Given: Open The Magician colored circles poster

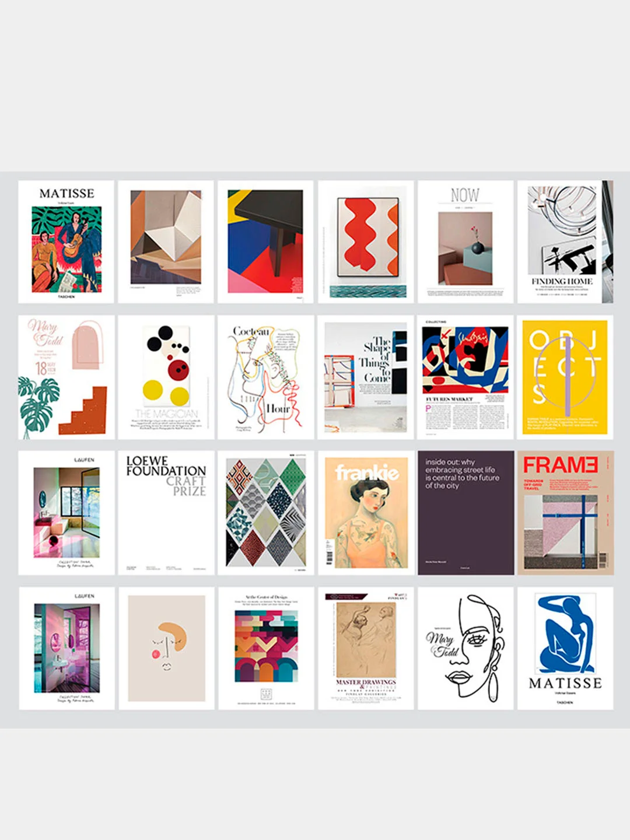Looking at the screenshot, I should tap(166, 377).
